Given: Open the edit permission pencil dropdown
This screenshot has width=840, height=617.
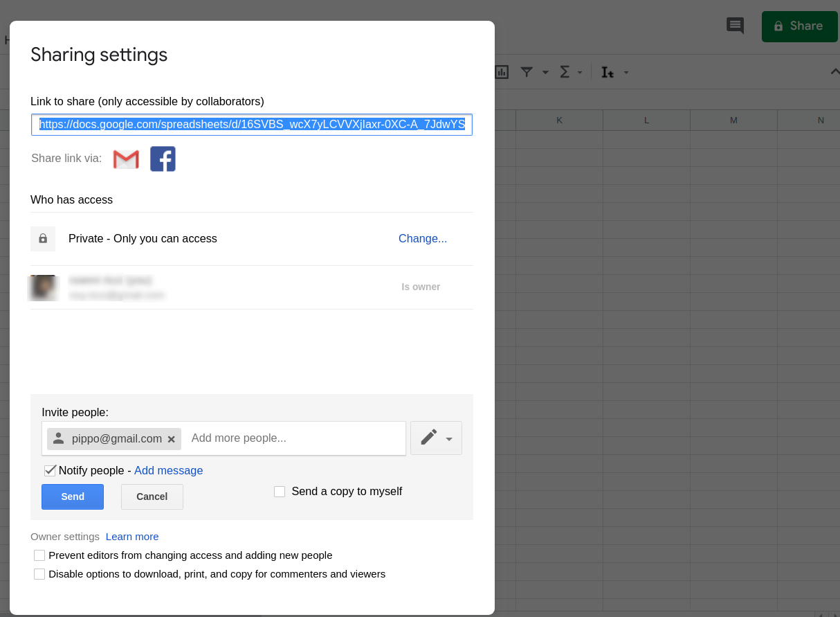Looking at the screenshot, I should point(436,438).
